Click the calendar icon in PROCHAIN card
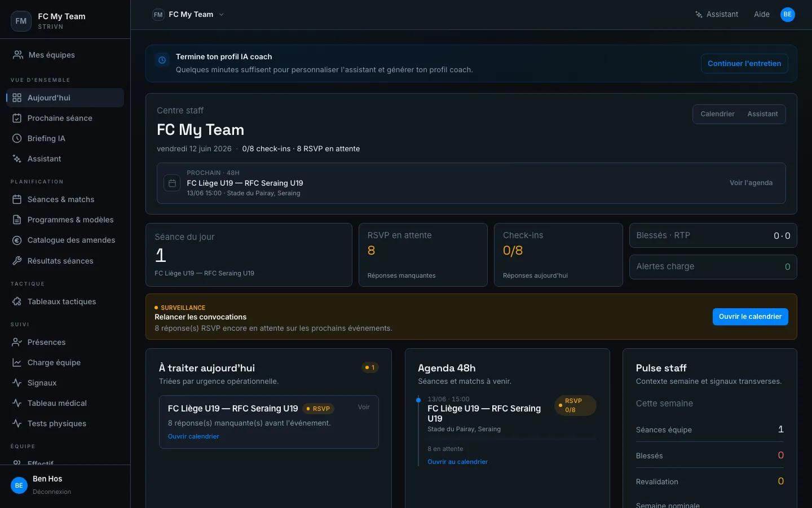Viewport: 812px width, 508px height. pyautogui.click(x=172, y=183)
